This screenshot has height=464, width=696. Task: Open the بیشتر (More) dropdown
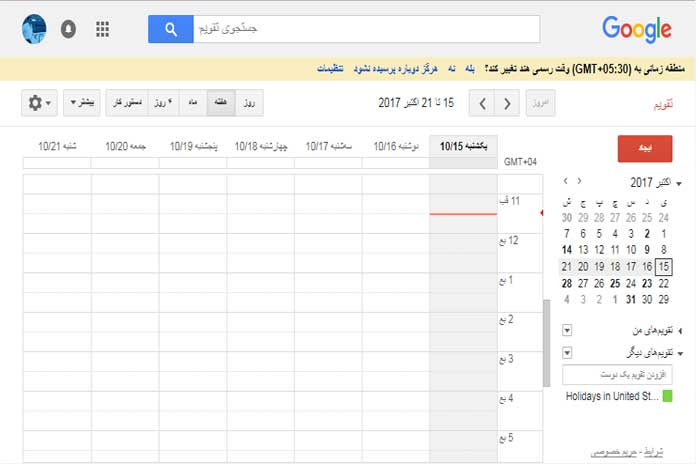coord(82,103)
